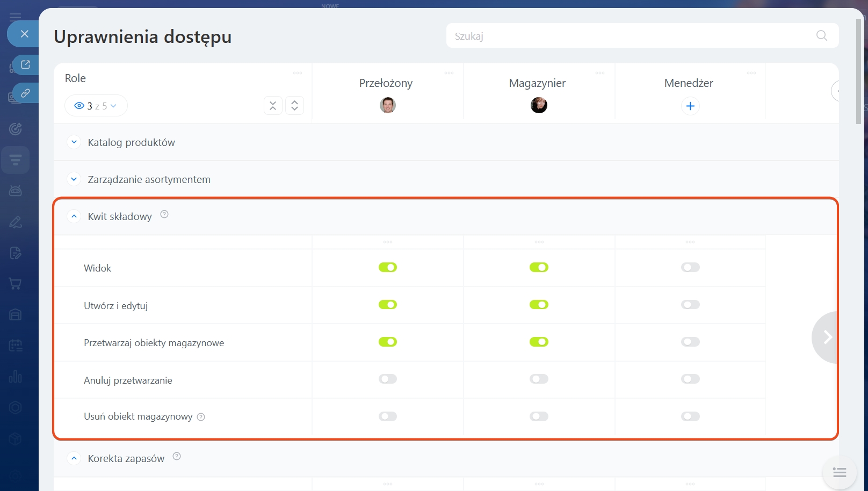Image resolution: width=868 pixels, height=491 pixels.
Task: Add user to Menedżer role
Action: click(x=690, y=106)
